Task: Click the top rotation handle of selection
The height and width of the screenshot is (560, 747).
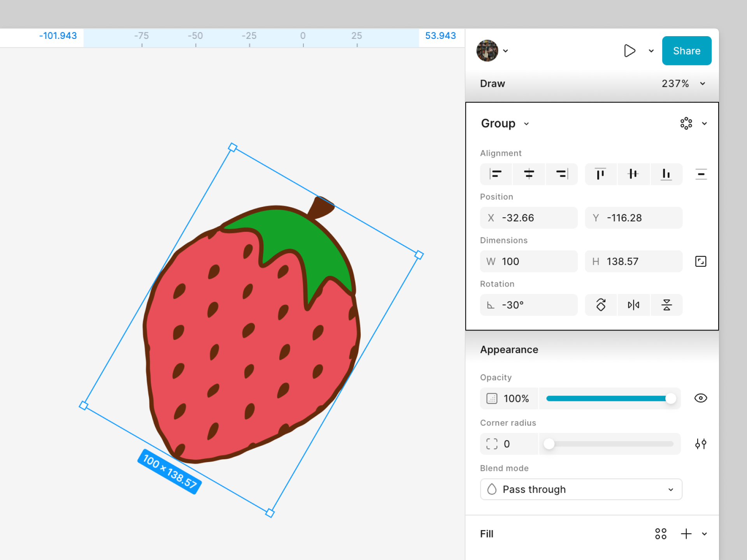Action: [x=233, y=147]
